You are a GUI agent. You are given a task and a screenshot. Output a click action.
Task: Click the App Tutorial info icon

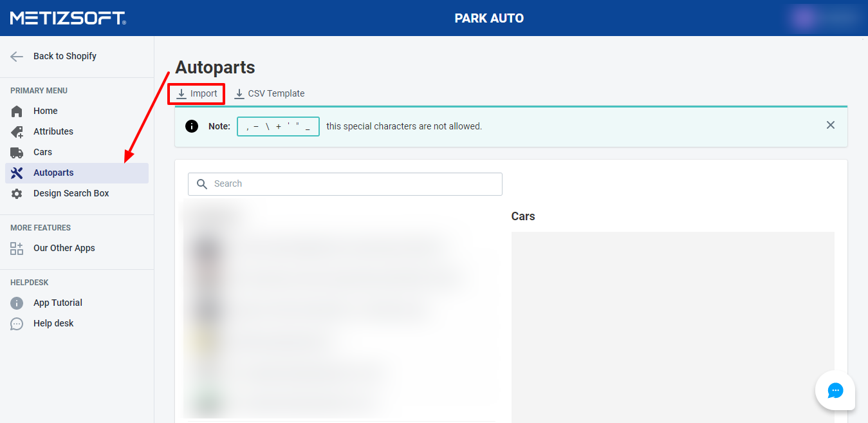[17, 303]
